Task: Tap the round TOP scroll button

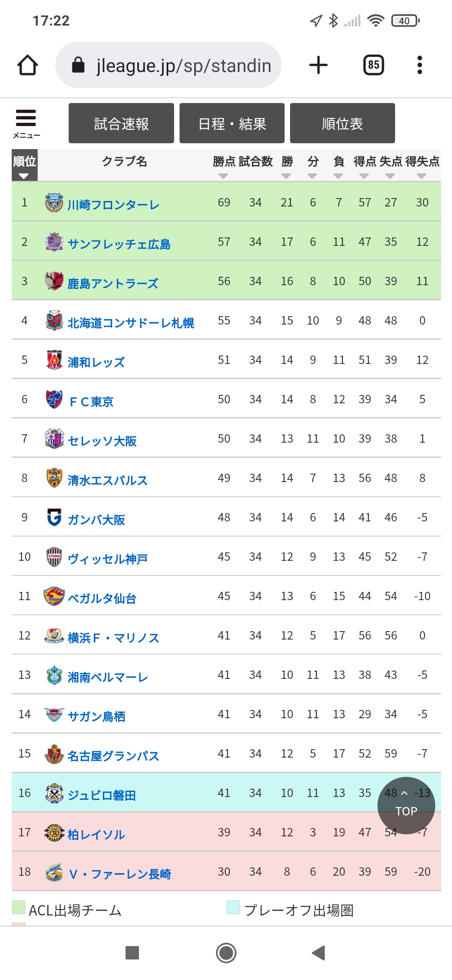Action: pyautogui.click(x=406, y=805)
